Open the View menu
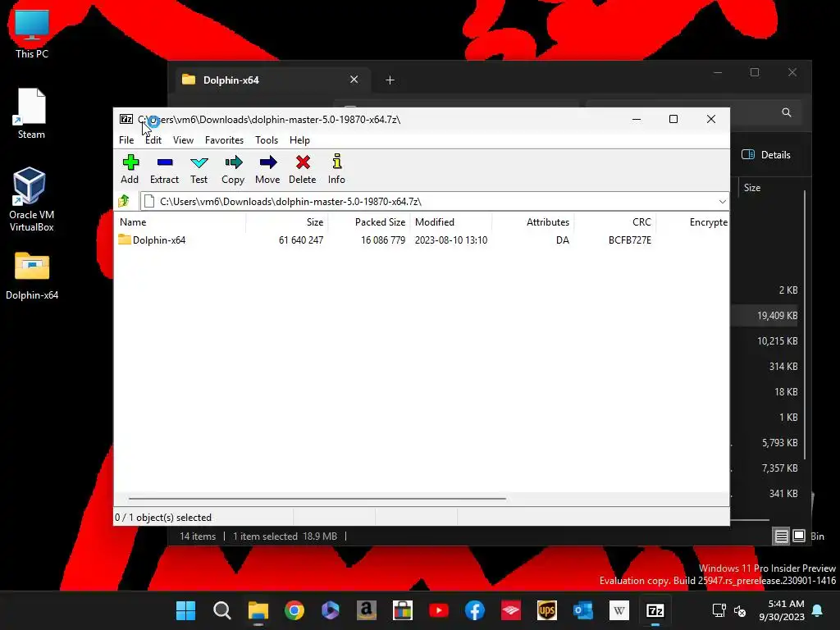Screen dimensions: 840x630 pos(183,139)
